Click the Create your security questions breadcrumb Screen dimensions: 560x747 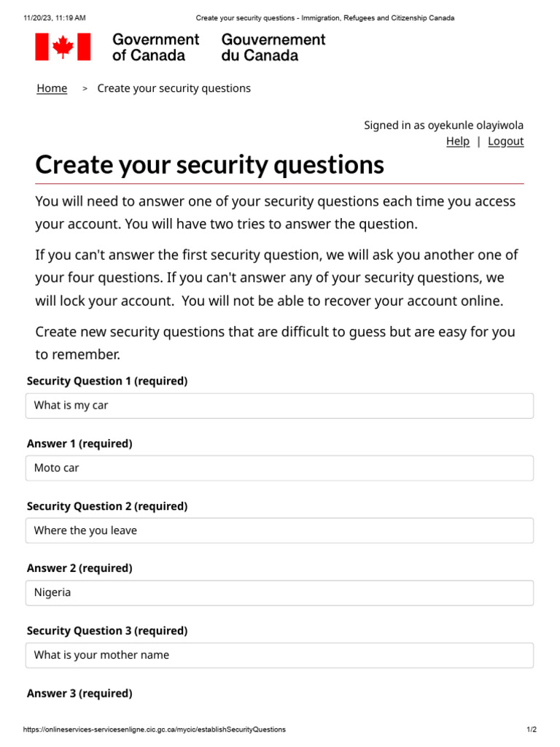pyautogui.click(x=174, y=88)
